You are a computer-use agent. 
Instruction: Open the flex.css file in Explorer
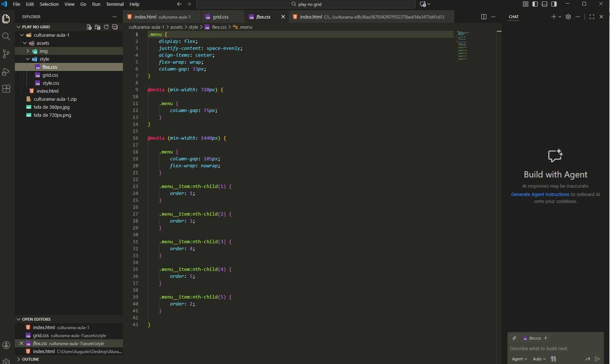tap(50, 67)
